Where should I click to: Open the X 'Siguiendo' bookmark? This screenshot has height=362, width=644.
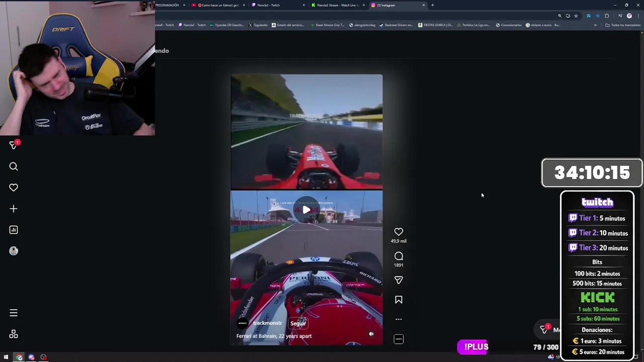[x=258, y=25]
